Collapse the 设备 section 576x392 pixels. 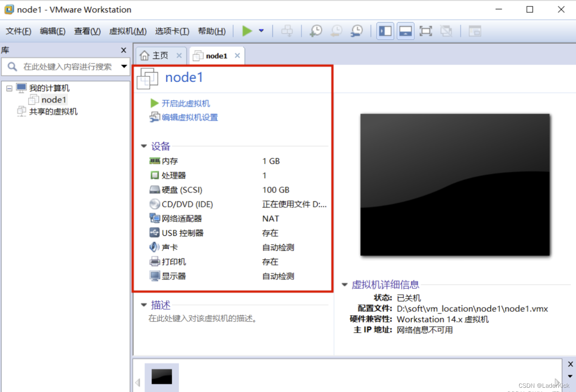[x=144, y=146]
